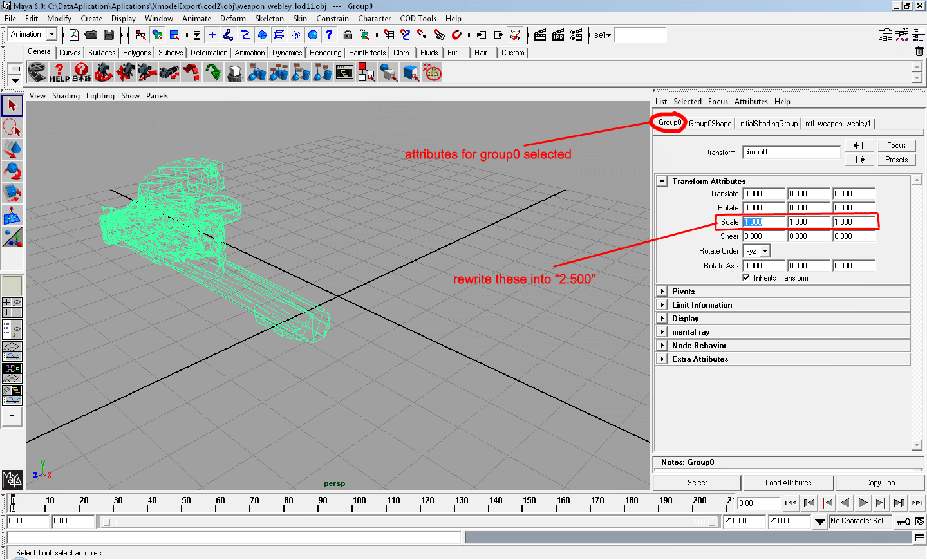Click the New Scene icon
927x560 pixels.
pos(74,35)
